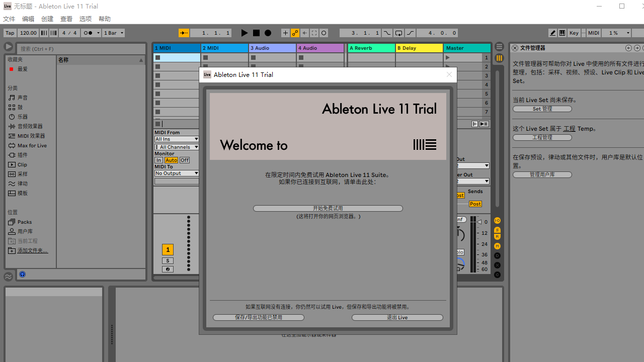
Task: Go back in the File Manager panel
Action: tap(628, 48)
